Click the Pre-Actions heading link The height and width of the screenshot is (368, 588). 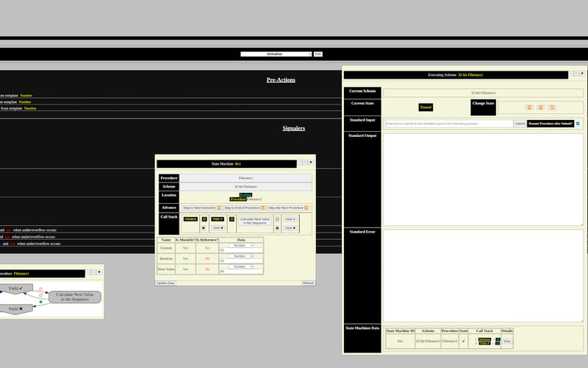(281, 79)
